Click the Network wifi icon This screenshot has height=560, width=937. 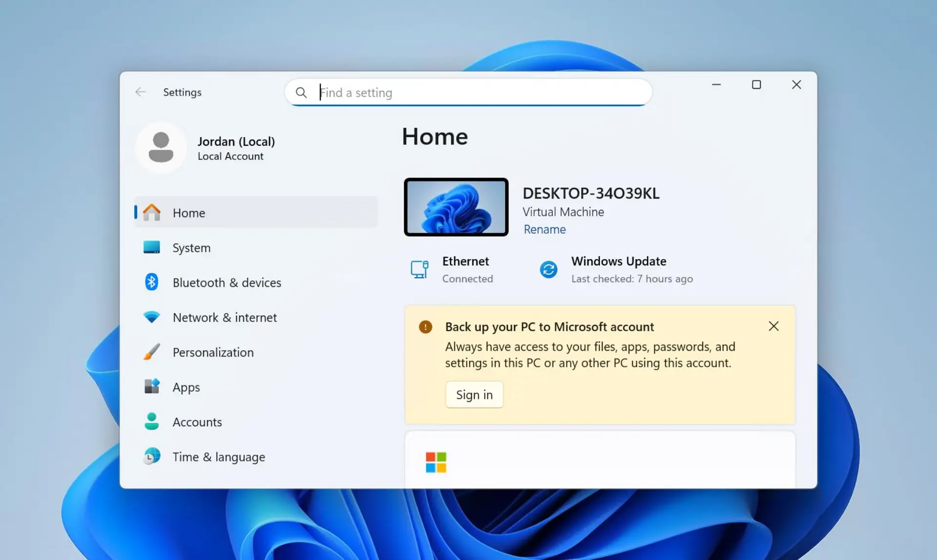click(151, 317)
